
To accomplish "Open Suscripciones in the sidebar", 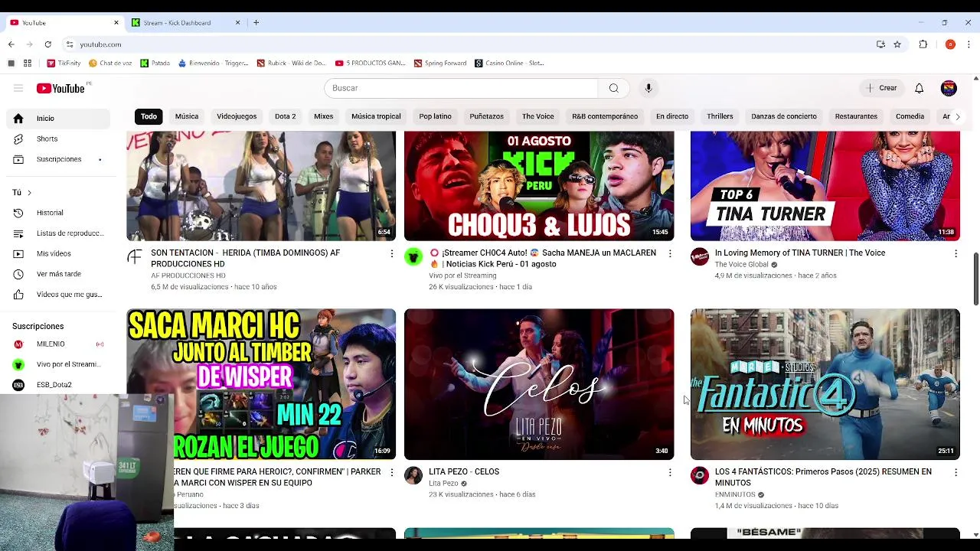I will pos(58,159).
